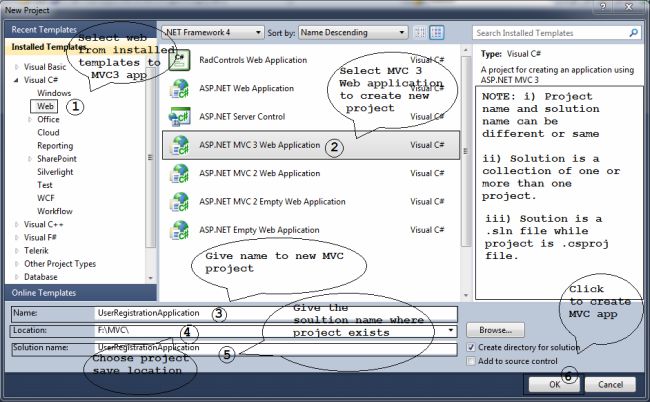Click the ASP.NET Web Application template icon

coord(179,89)
